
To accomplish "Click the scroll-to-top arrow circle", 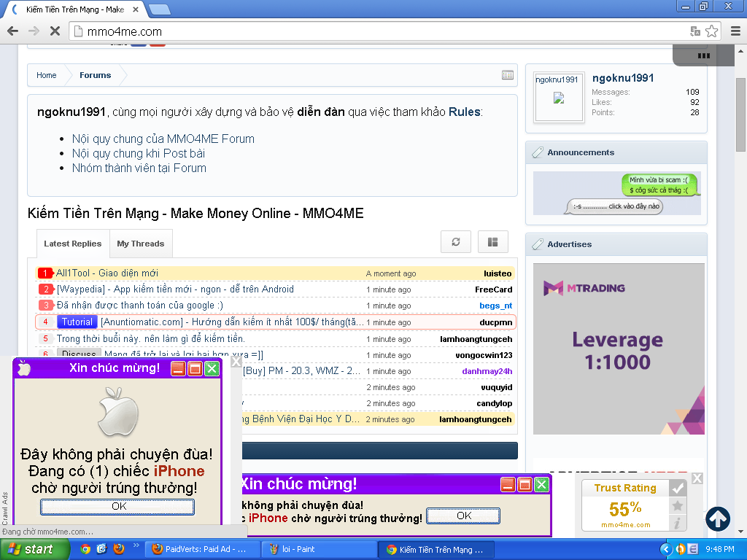I will [x=718, y=519].
